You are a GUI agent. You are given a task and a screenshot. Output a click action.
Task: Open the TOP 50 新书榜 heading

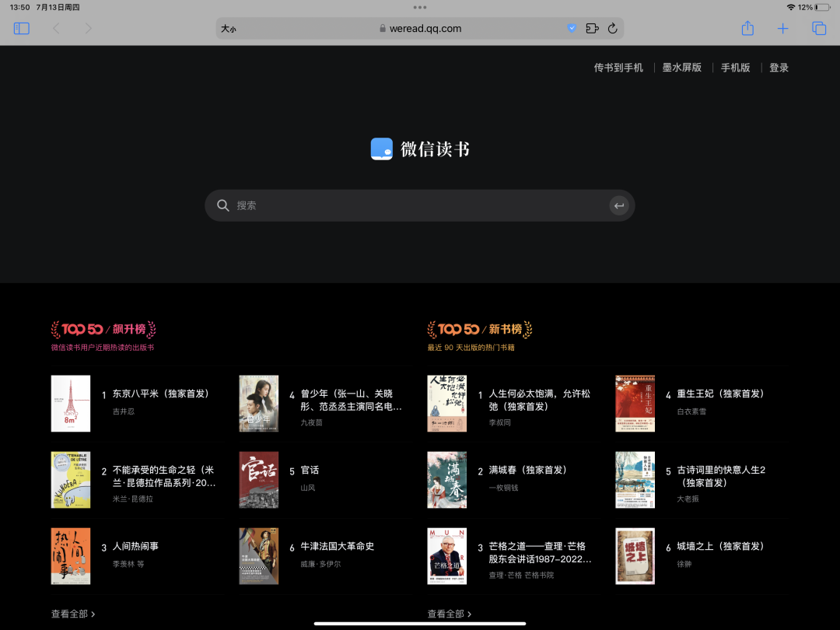tap(480, 329)
